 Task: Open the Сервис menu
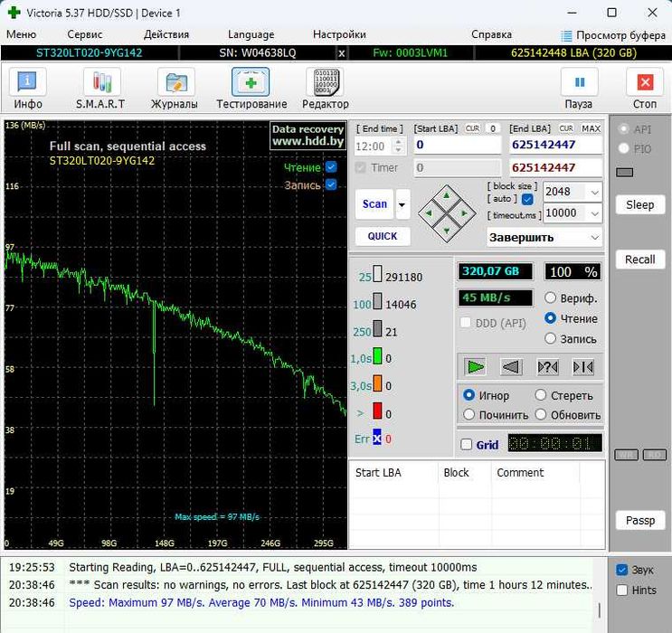(84, 34)
